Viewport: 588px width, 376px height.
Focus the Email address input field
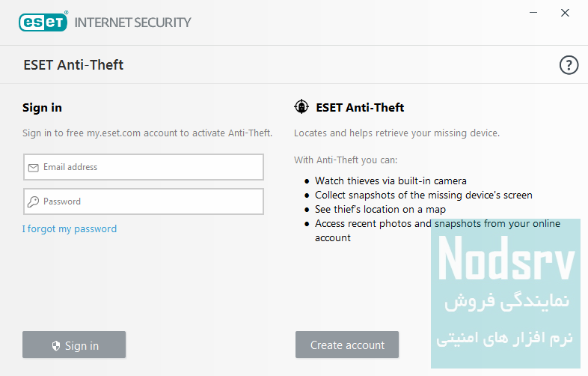pyautogui.click(x=150, y=167)
